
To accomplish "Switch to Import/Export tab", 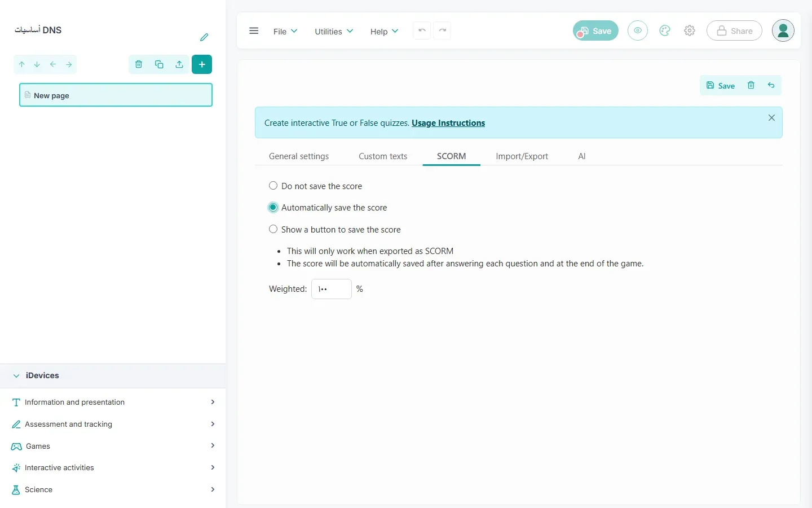I will point(522,156).
